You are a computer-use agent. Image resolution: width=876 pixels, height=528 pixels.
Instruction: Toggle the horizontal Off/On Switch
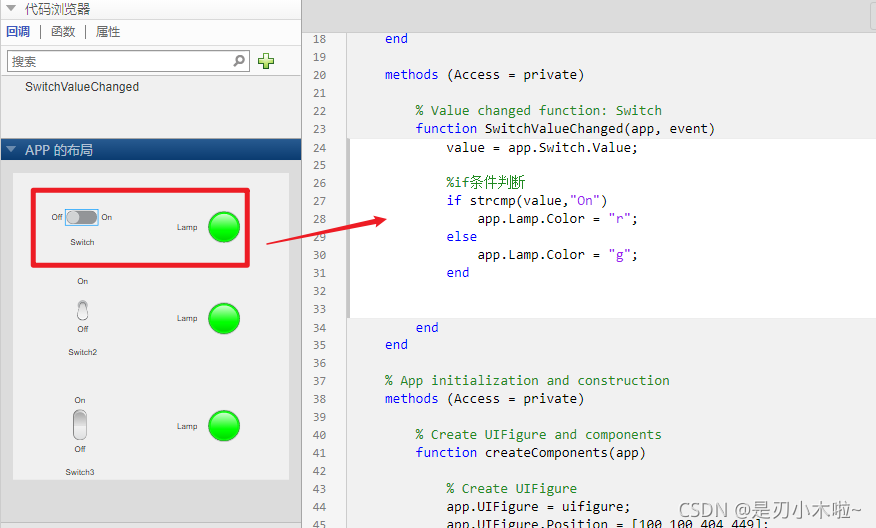coord(82,217)
